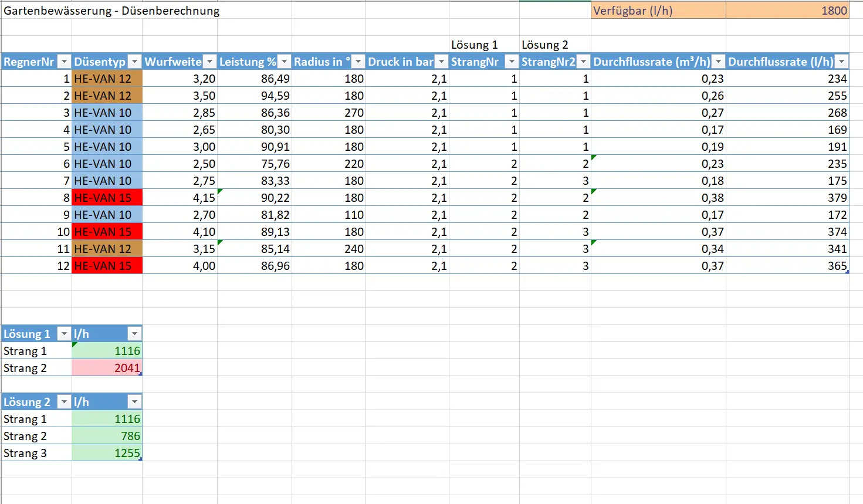Expand the Wurfweite column filter

[x=209, y=62]
